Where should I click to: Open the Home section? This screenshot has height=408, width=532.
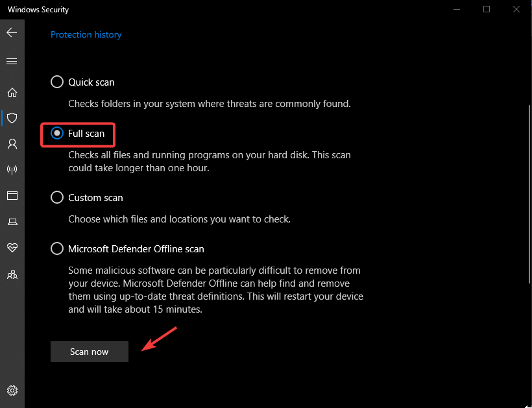pyautogui.click(x=12, y=92)
